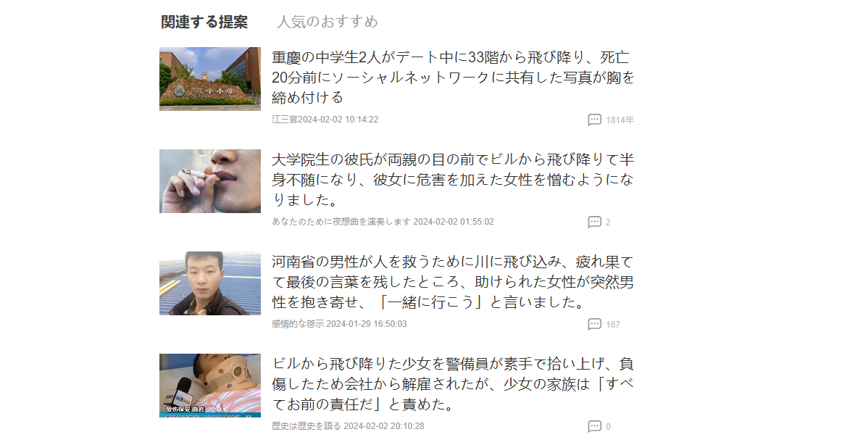Click the comment icon with count 0

pos(595,426)
